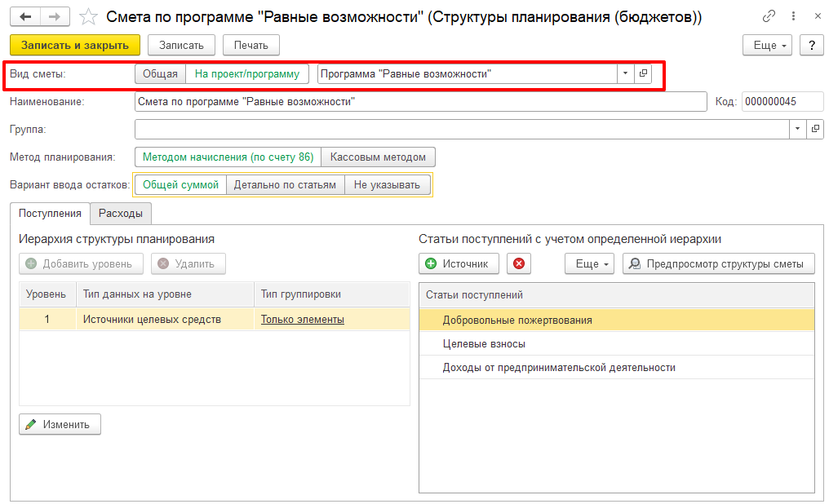
Task: Copy link using the chain icon
Action: 769,16
